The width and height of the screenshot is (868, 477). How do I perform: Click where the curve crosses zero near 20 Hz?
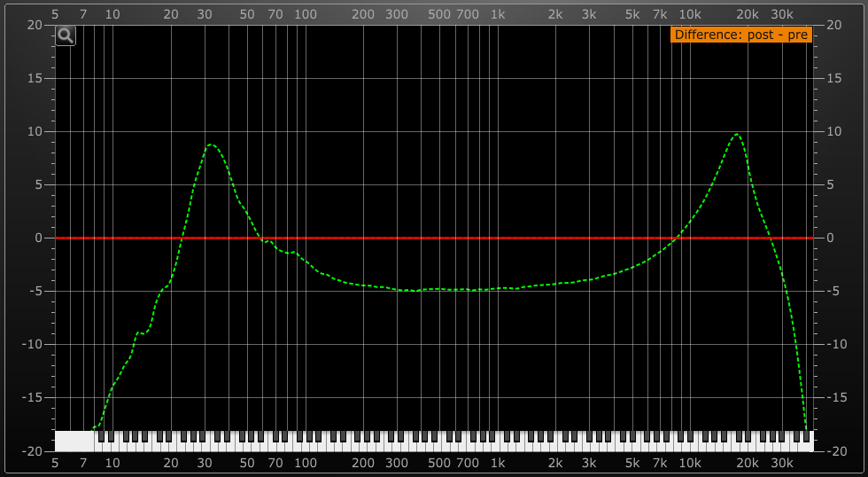(182, 238)
